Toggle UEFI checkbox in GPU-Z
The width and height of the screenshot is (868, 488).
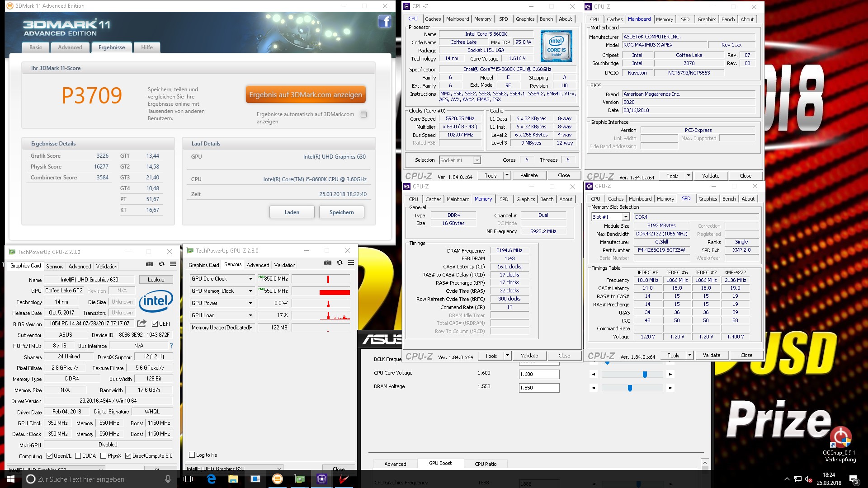pyautogui.click(x=155, y=324)
